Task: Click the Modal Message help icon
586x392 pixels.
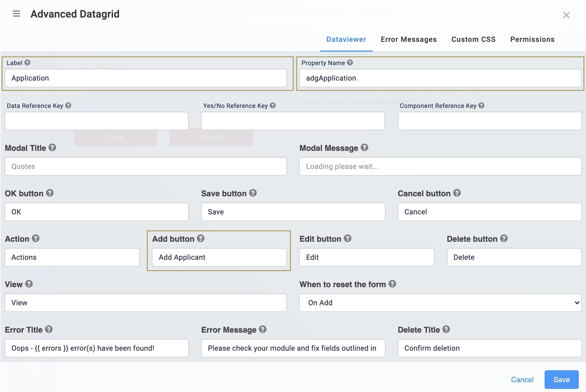Action: (x=364, y=147)
